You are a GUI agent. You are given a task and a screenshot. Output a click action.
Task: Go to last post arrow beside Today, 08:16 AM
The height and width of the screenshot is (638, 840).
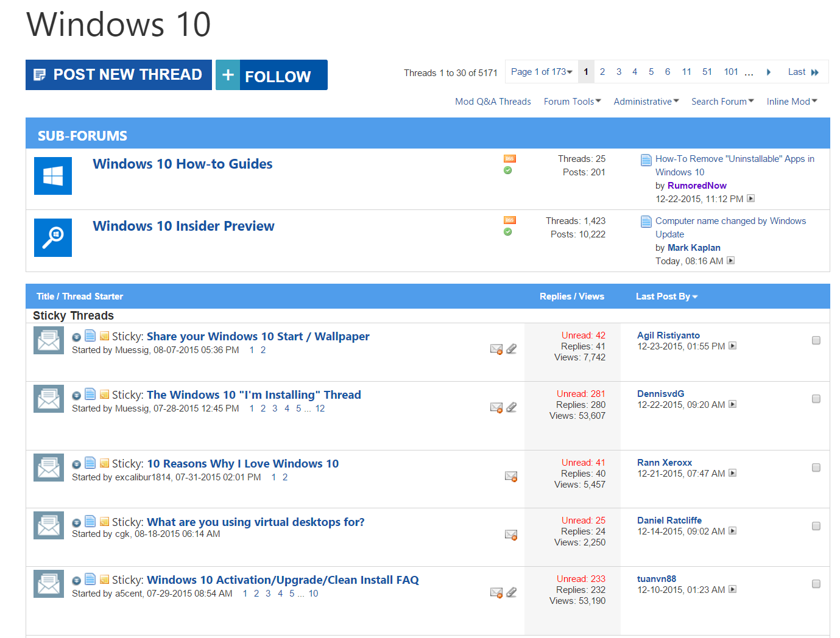(x=731, y=261)
